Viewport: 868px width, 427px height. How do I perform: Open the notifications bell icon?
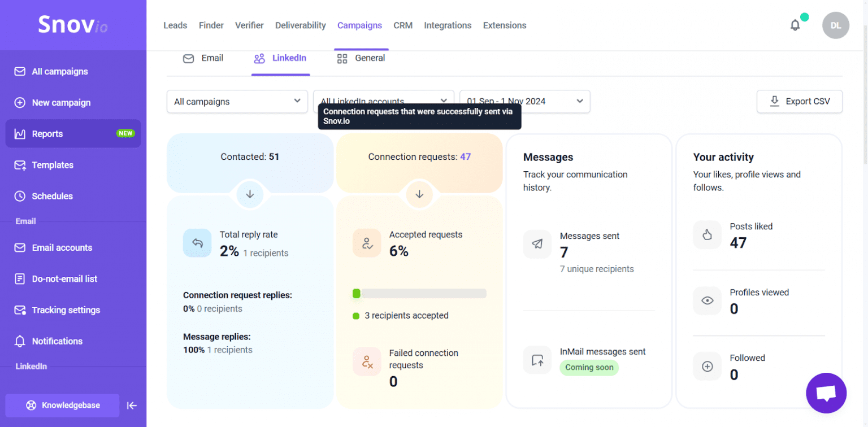(x=795, y=25)
